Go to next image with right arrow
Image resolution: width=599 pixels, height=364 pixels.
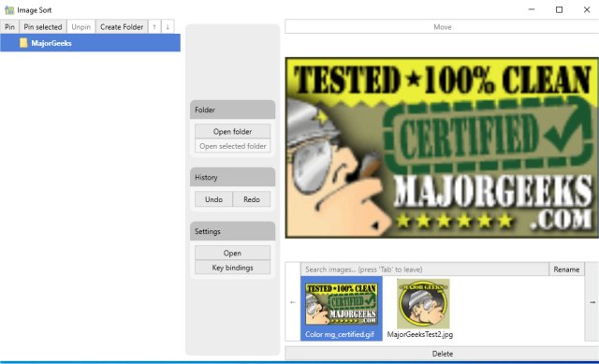(592, 302)
